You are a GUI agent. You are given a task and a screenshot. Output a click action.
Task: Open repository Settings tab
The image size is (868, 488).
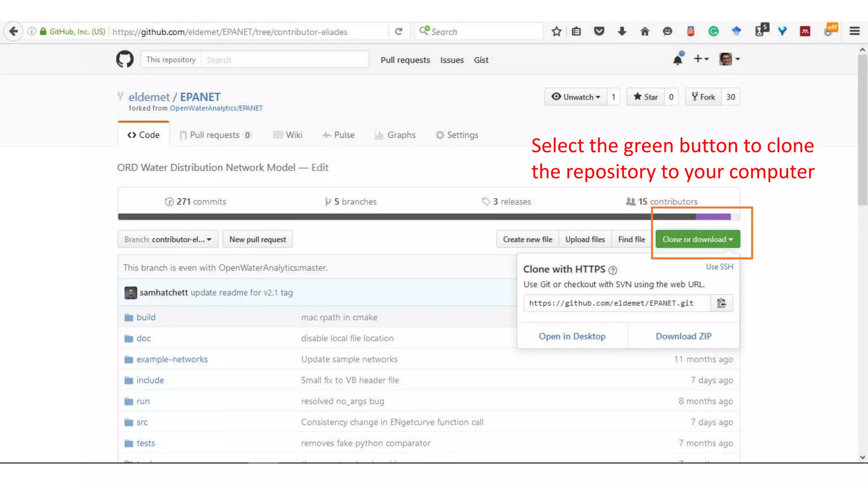(x=457, y=135)
